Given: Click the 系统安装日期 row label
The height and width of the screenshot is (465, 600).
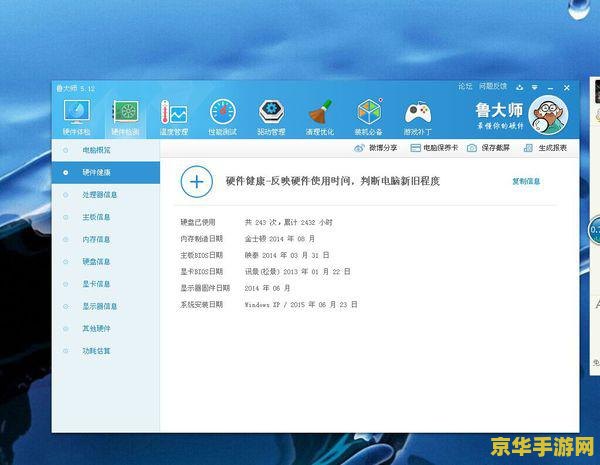Looking at the screenshot, I should pyautogui.click(x=202, y=305).
